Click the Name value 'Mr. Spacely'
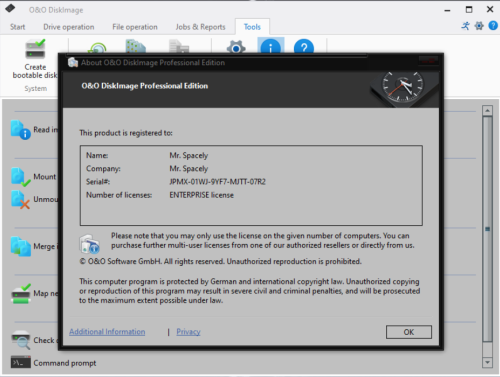The image size is (500, 377). click(189, 155)
